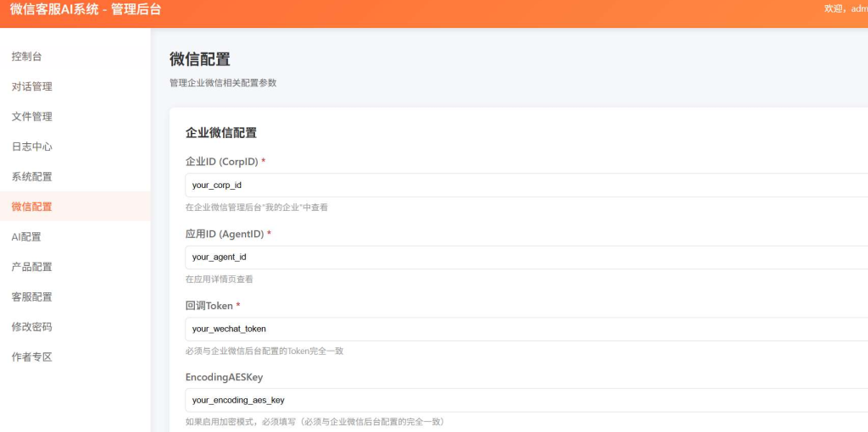
Task: Open AI配置 page
Action: click(x=75, y=236)
